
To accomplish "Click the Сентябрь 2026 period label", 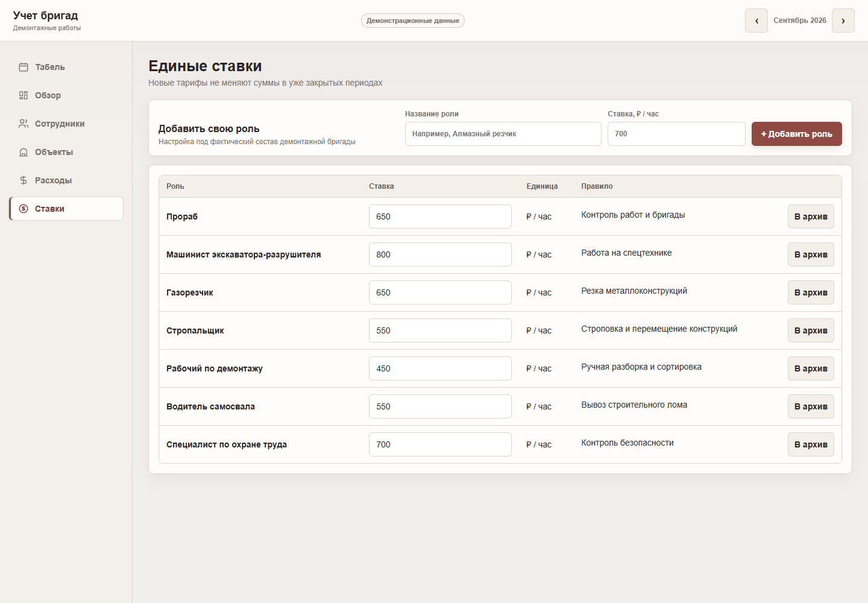I will click(x=800, y=21).
